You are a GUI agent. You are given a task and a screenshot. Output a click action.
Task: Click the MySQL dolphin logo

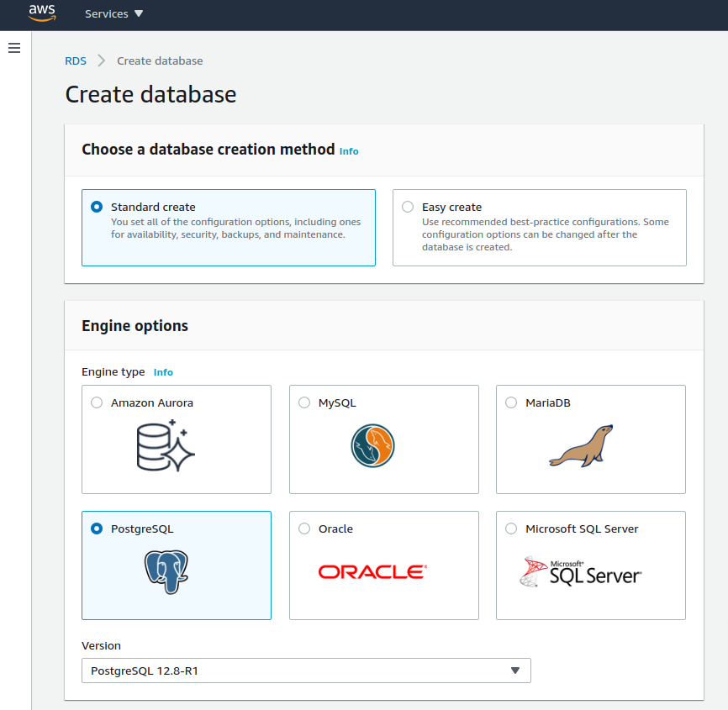[372, 445]
